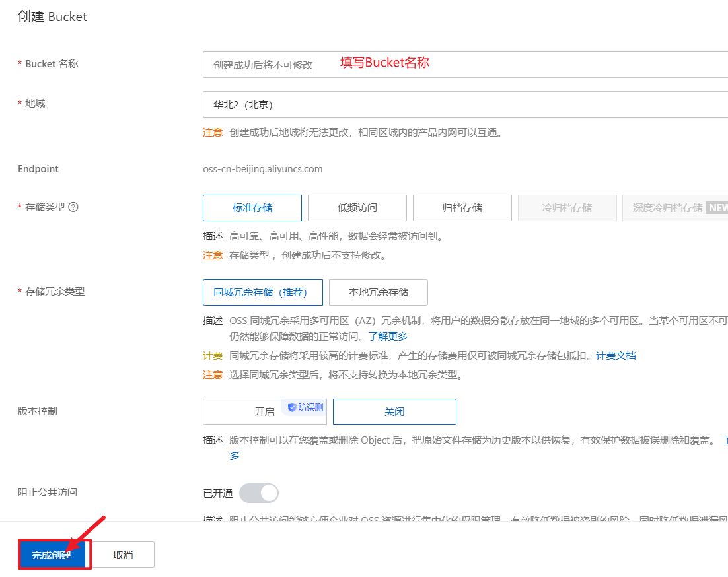Set 版本控制 to 关闭
This screenshot has height=577, width=728.
pos(394,412)
